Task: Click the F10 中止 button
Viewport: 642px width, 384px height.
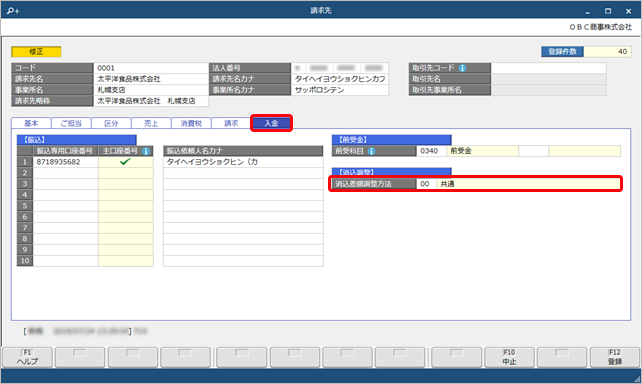Action: pyautogui.click(x=509, y=357)
